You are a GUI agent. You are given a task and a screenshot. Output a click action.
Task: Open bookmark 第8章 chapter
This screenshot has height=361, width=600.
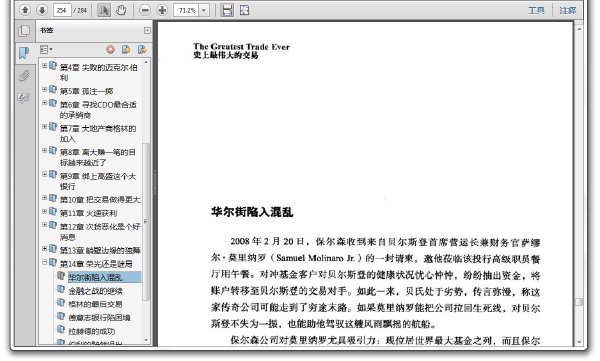(x=98, y=157)
